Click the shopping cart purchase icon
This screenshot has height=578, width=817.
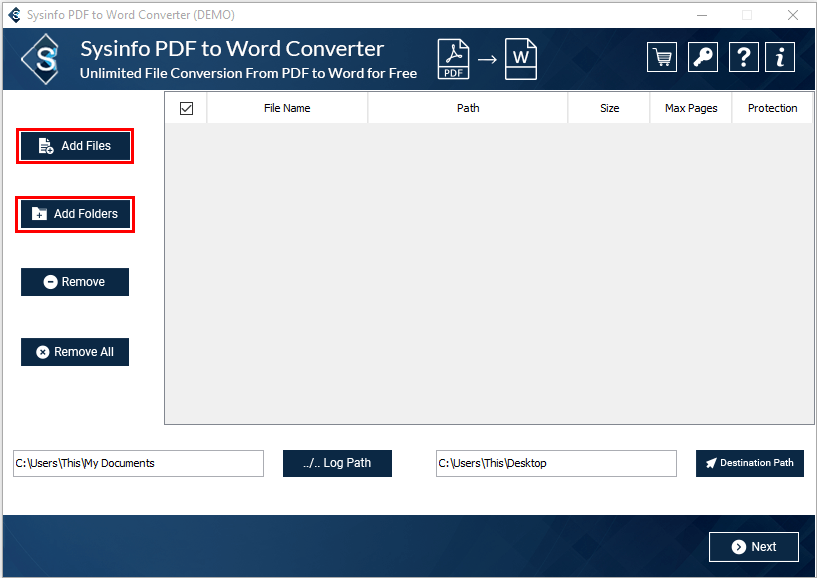pos(661,57)
